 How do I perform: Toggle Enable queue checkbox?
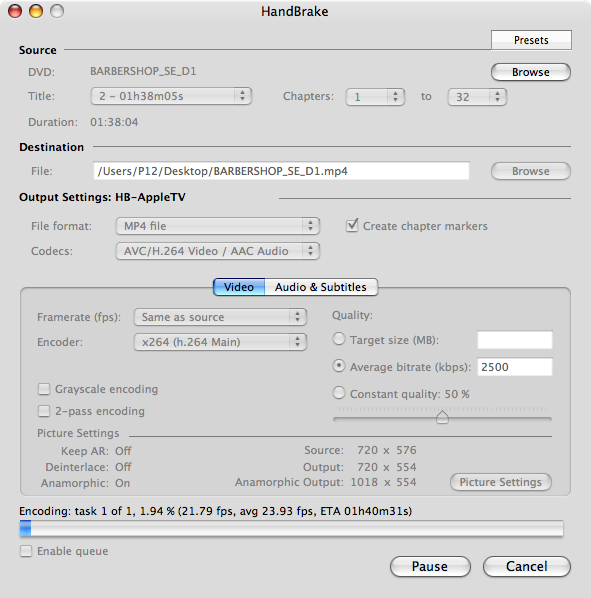point(26,551)
